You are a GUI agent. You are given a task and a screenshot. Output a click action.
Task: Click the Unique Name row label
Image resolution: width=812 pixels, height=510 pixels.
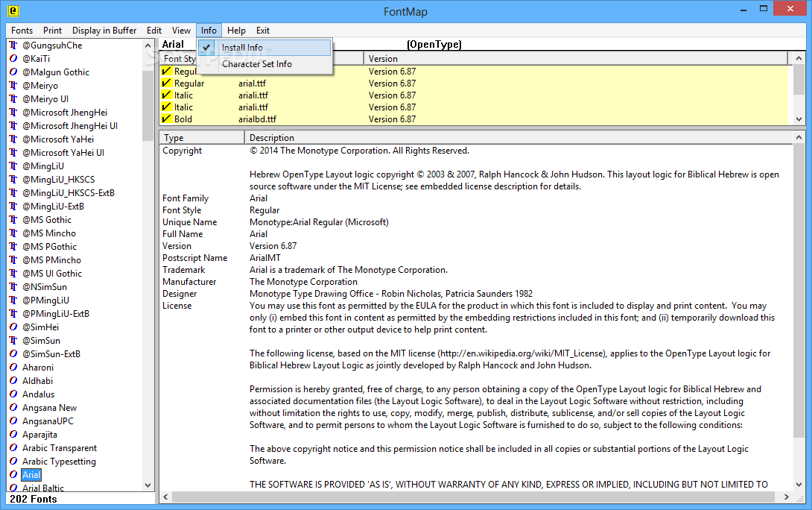click(x=189, y=222)
